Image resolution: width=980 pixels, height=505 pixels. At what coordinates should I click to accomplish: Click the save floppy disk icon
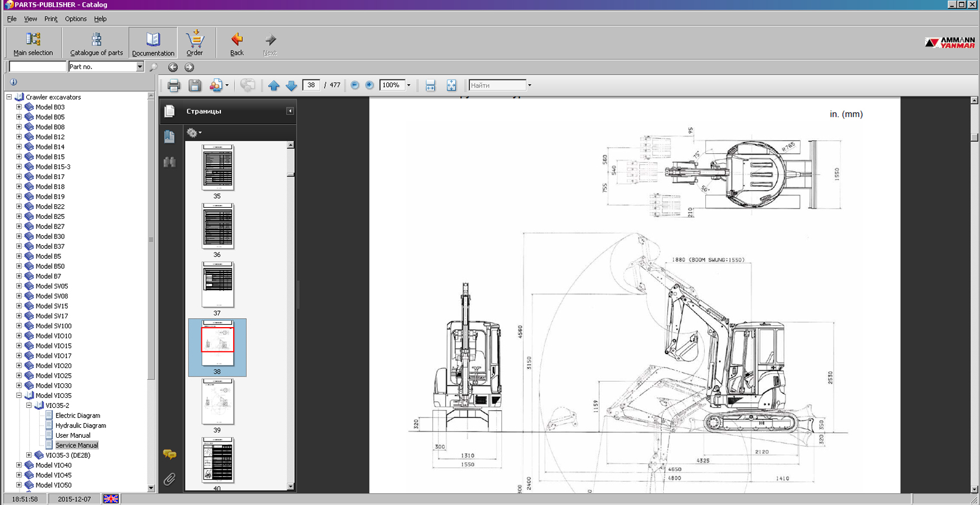point(195,85)
